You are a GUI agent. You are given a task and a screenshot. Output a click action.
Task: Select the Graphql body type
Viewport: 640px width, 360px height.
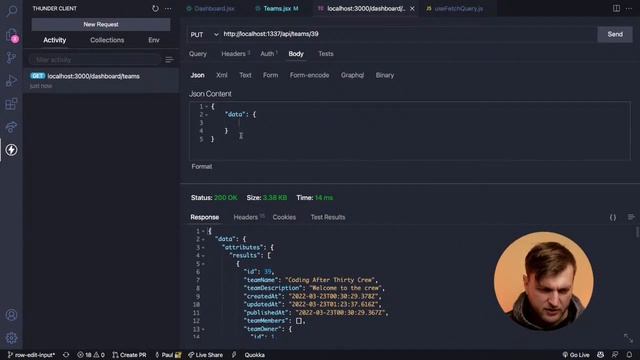tap(352, 75)
